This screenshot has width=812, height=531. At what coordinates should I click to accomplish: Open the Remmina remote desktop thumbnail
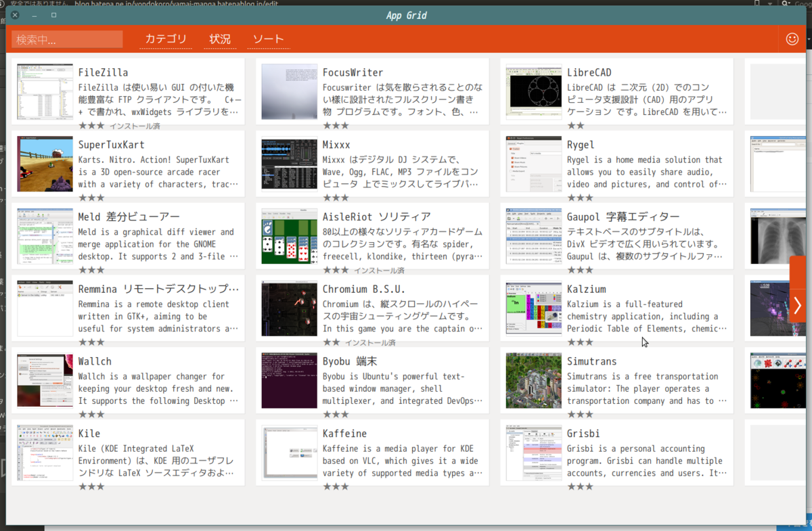[45, 308]
